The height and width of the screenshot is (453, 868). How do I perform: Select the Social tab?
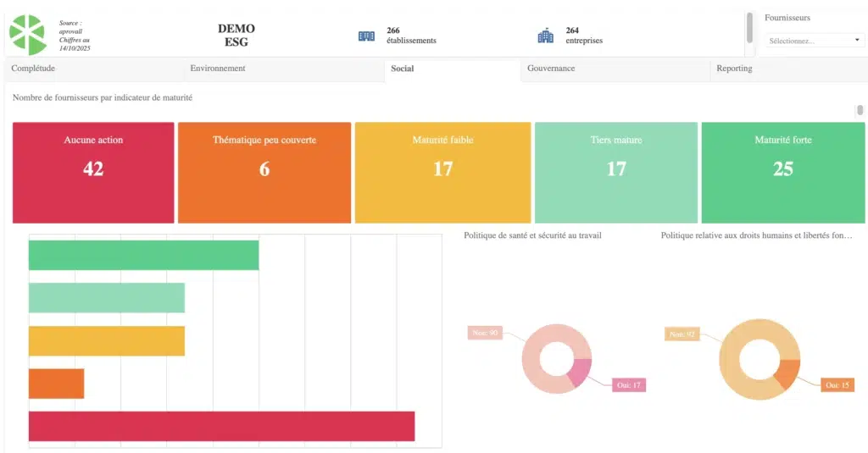403,69
